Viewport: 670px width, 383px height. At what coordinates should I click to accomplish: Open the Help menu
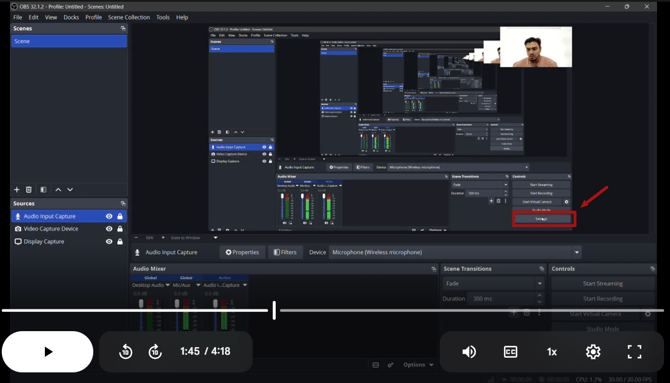[182, 18]
